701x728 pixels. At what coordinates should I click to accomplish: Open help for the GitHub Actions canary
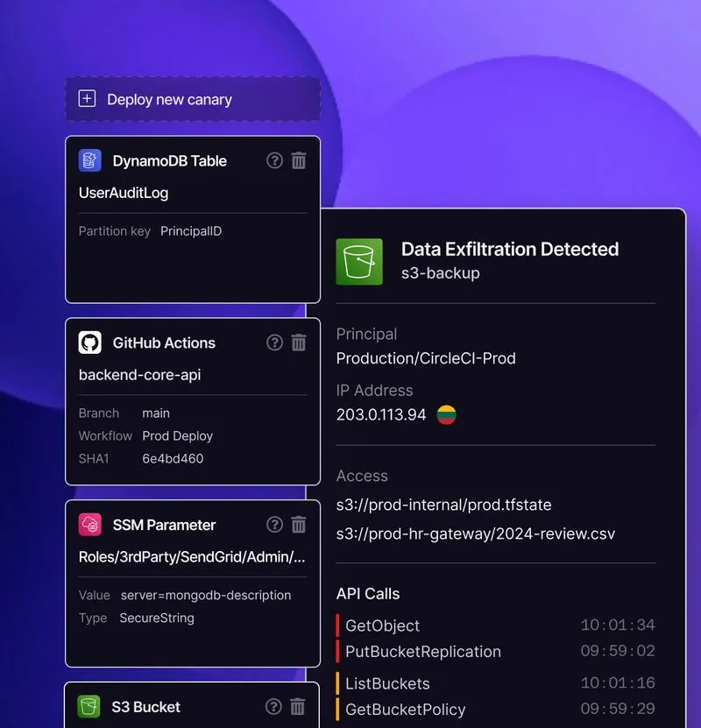pyautogui.click(x=275, y=343)
